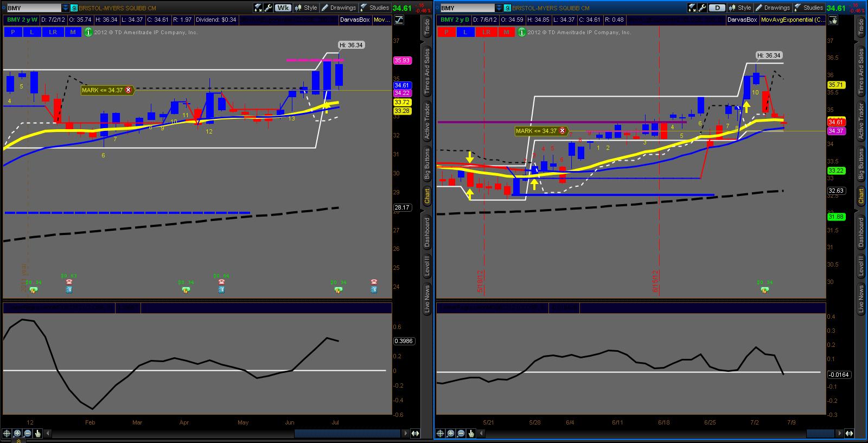Click the right chart horizontal scrollbar thumb
Image resolution: width=868 pixels, height=443 pixels.
[x=821, y=433]
